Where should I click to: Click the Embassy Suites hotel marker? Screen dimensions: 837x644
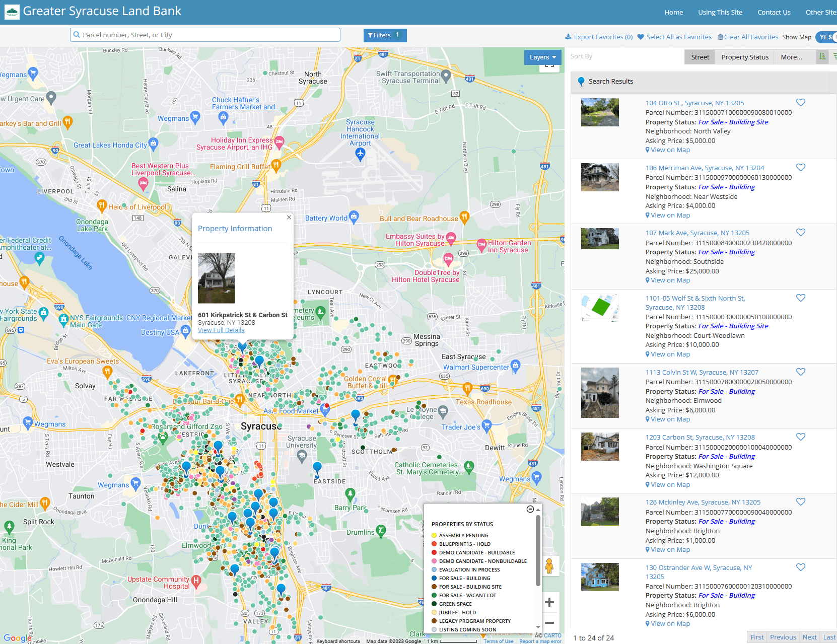pyautogui.click(x=451, y=238)
